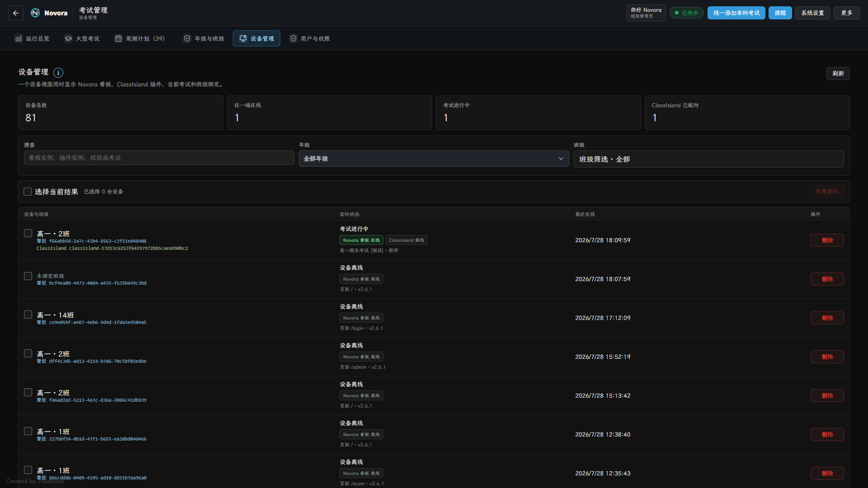Click the 年级与班级 shield icon

tap(187, 39)
